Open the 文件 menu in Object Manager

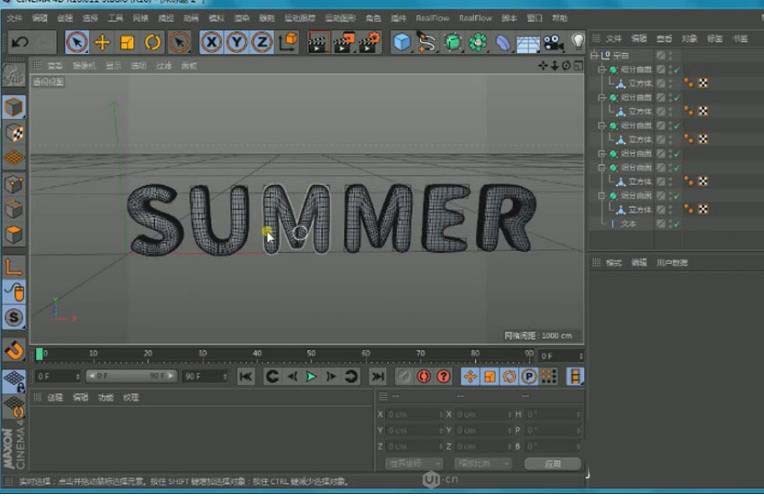614,38
